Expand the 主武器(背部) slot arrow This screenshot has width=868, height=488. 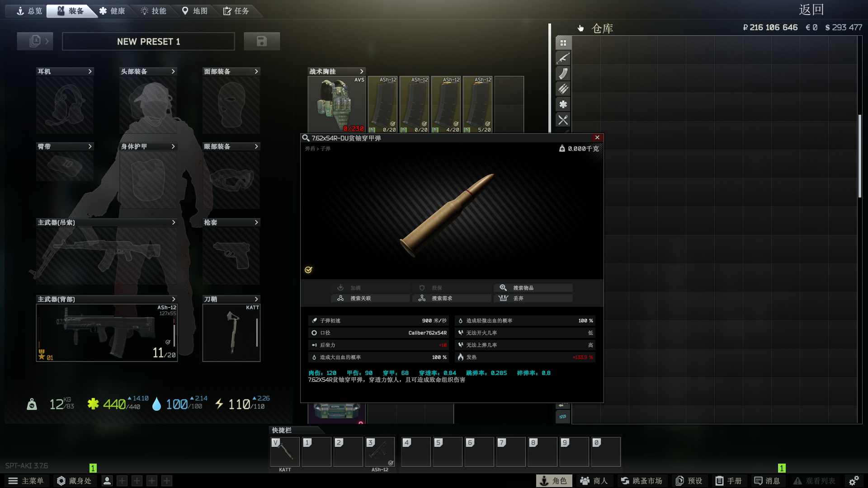pyautogui.click(x=173, y=299)
